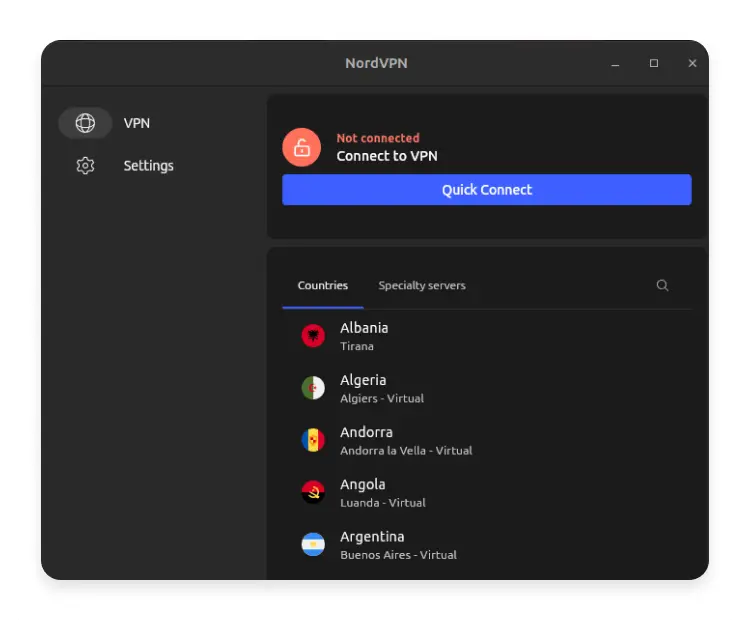This screenshot has height=620, width=750.
Task: Select the VPN label in sidebar
Action: click(x=137, y=123)
